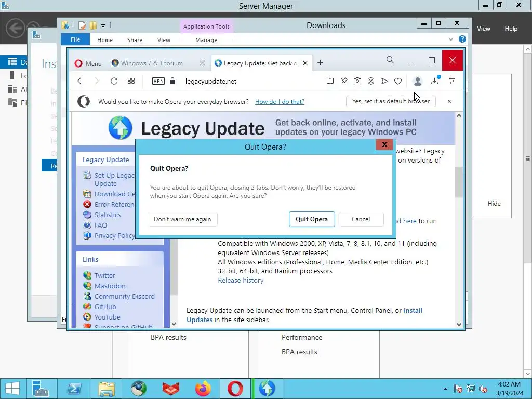The width and height of the screenshot is (532, 399).
Task: Click Cancel in Quit Opera dialog
Action: pos(361,219)
